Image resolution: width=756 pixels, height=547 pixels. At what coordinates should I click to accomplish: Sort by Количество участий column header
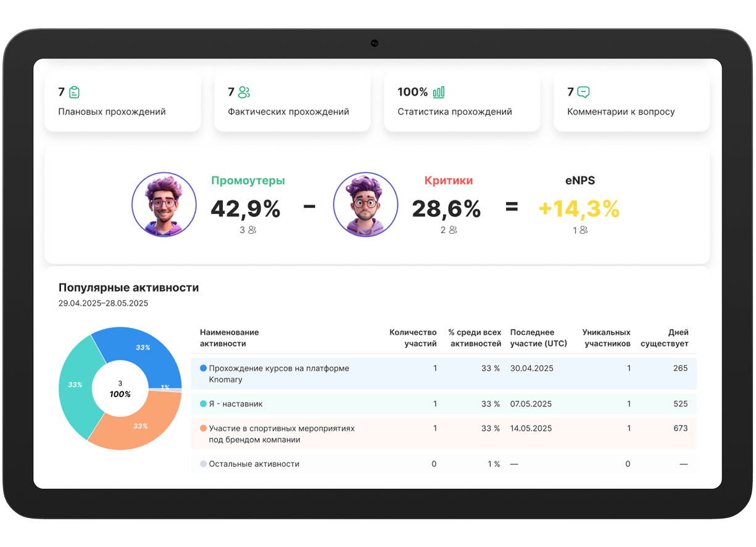click(413, 338)
